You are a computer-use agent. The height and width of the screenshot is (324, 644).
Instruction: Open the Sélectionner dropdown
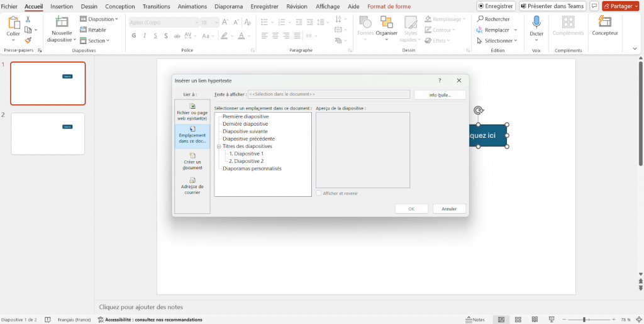[497, 41]
